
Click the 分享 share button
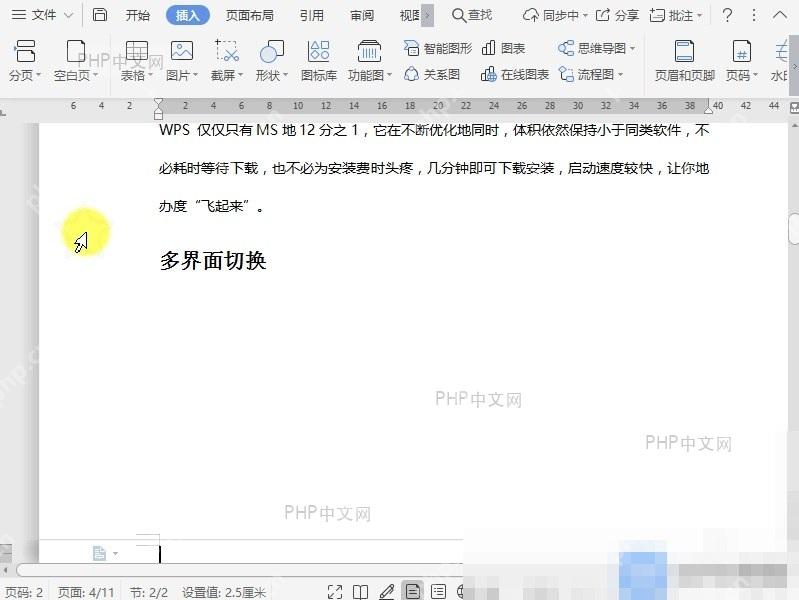click(x=617, y=15)
